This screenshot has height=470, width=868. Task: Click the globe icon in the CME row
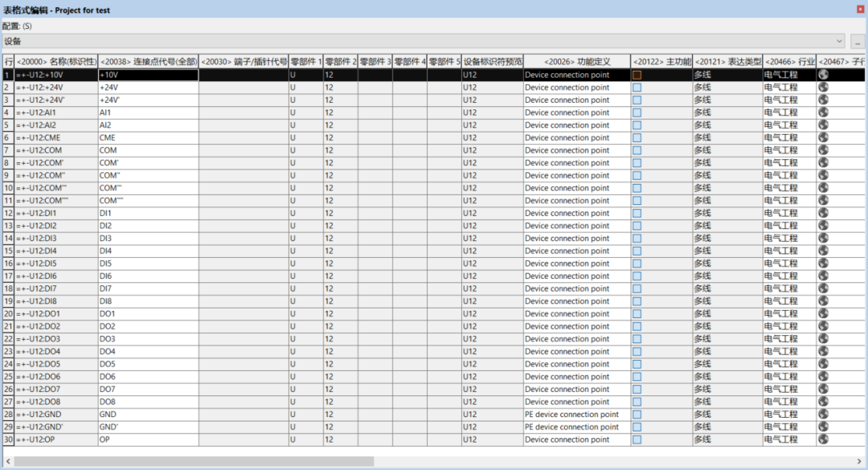823,137
